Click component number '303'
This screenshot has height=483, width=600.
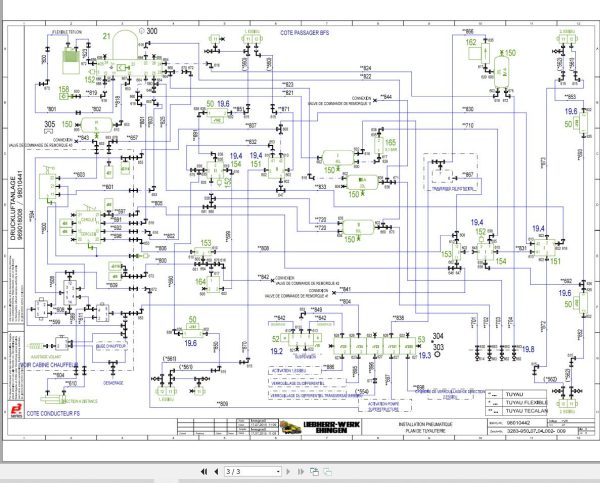(x=438, y=347)
